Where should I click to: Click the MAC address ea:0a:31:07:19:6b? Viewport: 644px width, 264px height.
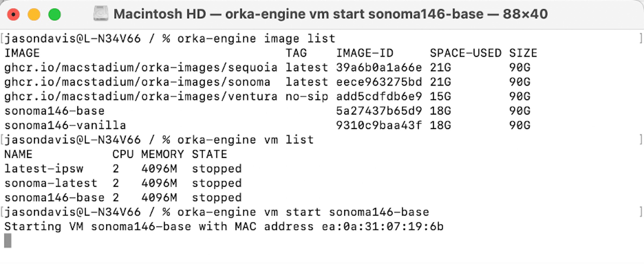tap(382, 227)
